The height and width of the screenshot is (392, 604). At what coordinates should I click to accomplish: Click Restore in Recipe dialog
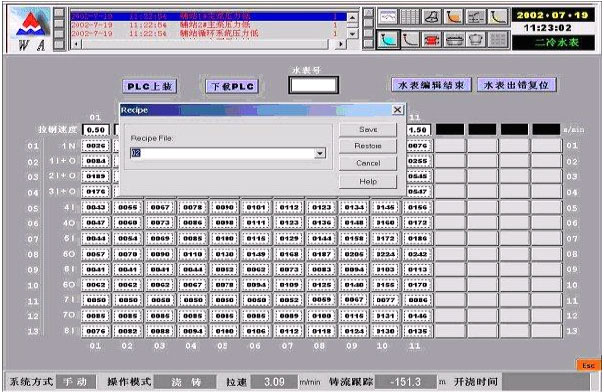click(368, 146)
